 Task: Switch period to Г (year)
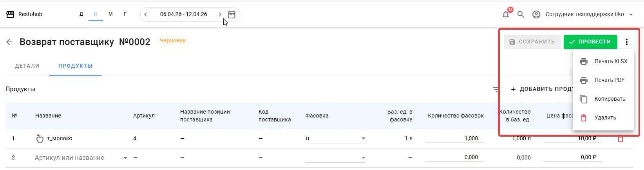[125, 14]
